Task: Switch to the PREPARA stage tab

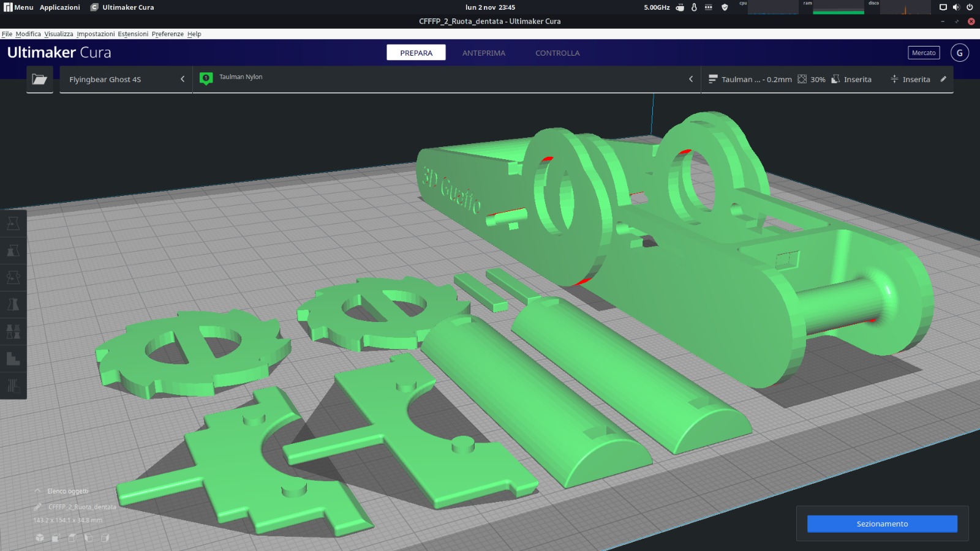Action: 417,53
